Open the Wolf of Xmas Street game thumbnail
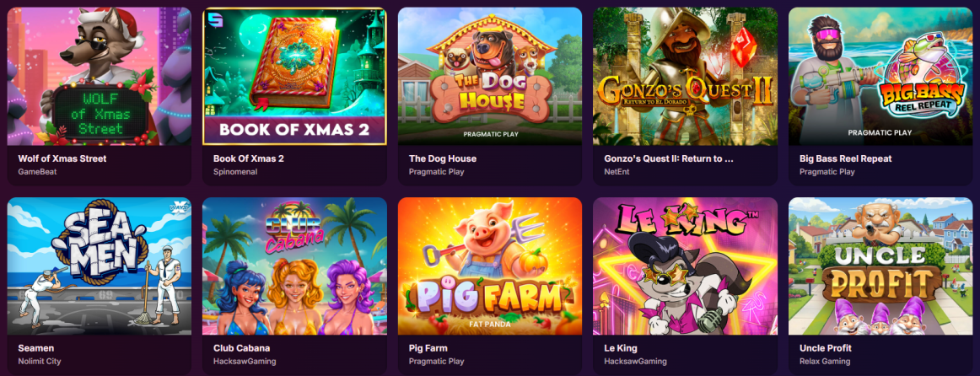Screen dimensions: 980x376 [99, 76]
